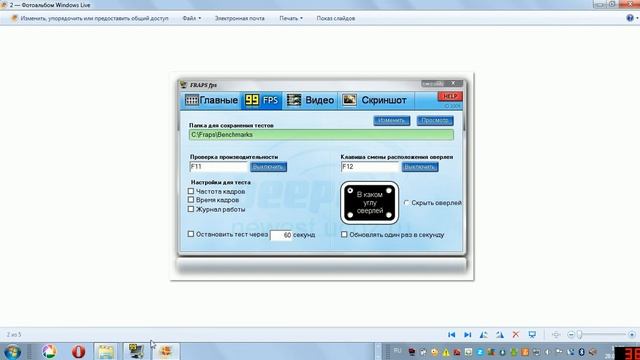The height and width of the screenshot is (360, 640).
Task: Rotate the photo counterclockwise
Action: [484, 335]
